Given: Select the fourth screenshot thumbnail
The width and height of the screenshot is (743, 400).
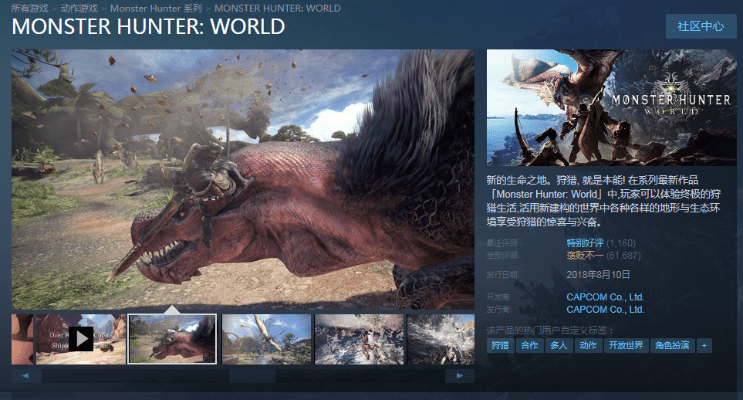Looking at the screenshot, I should [359, 339].
